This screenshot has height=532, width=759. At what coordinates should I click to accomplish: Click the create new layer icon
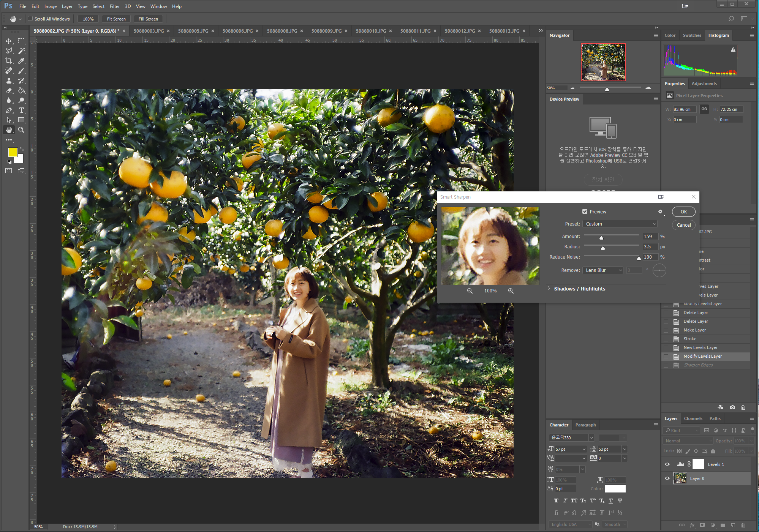[x=733, y=525]
